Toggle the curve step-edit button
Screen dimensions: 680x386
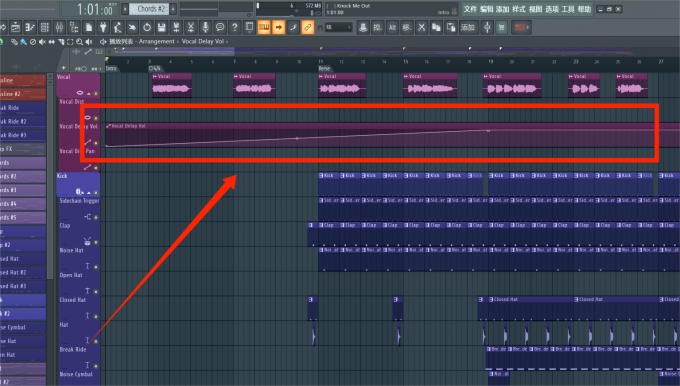[x=293, y=27]
